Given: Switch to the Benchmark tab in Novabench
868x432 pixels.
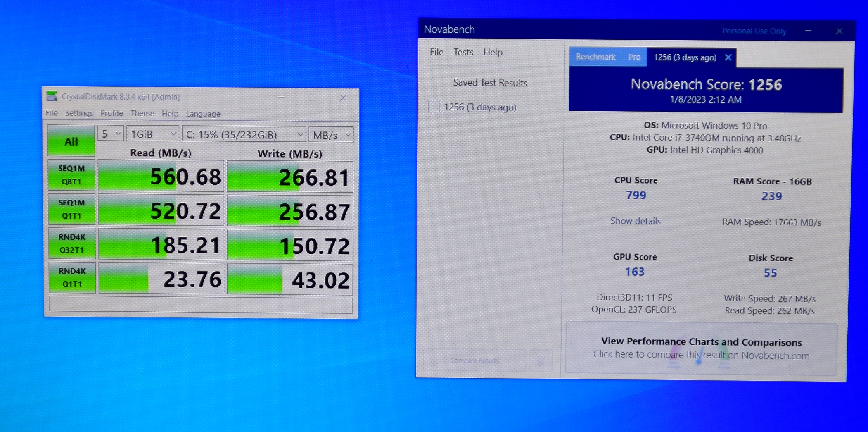Looking at the screenshot, I should pos(595,57).
